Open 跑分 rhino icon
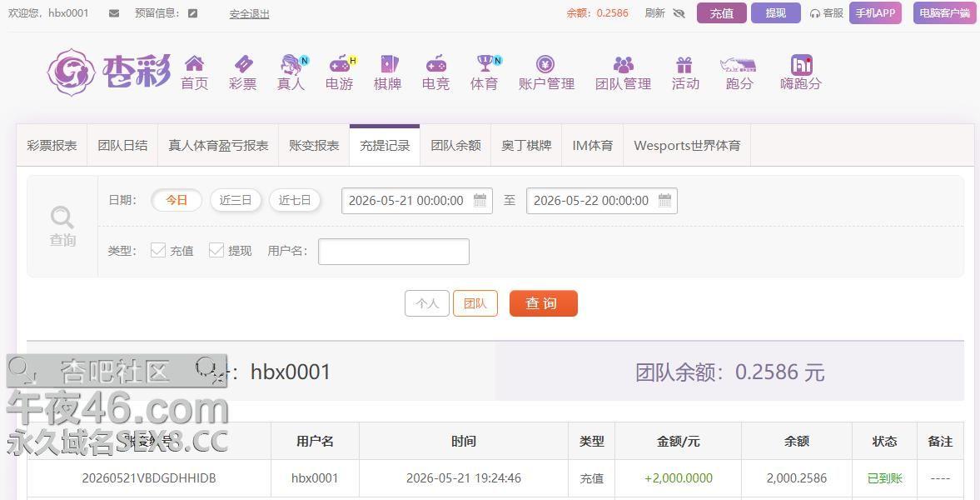This screenshot has height=500, width=980. tap(739, 64)
